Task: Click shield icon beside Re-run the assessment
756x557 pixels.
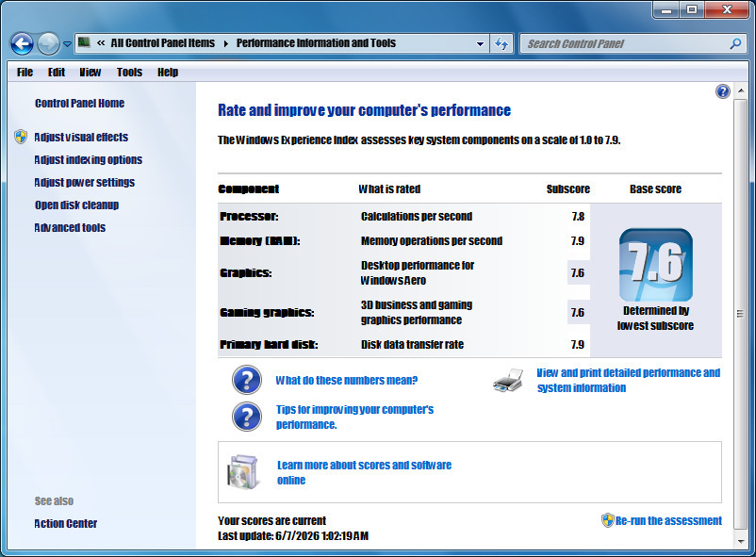Action: [607, 520]
